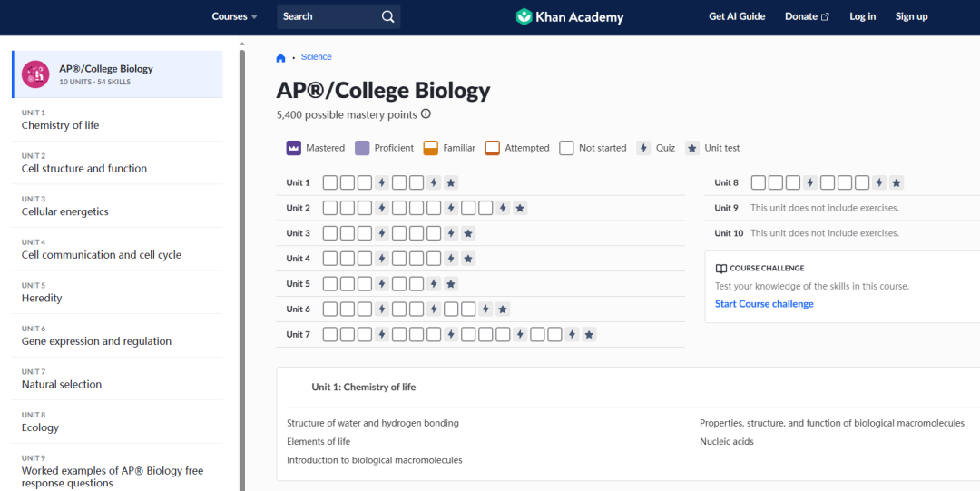Open Unit 3 Cellular energetics in sidebar
The width and height of the screenshot is (980, 491).
[117, 206]
